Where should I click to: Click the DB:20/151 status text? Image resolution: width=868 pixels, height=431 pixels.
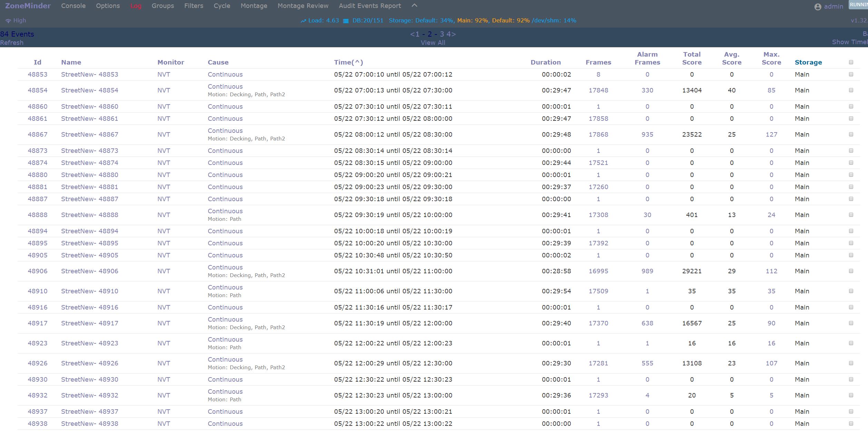pyautogui.click(x=368, y=21)
